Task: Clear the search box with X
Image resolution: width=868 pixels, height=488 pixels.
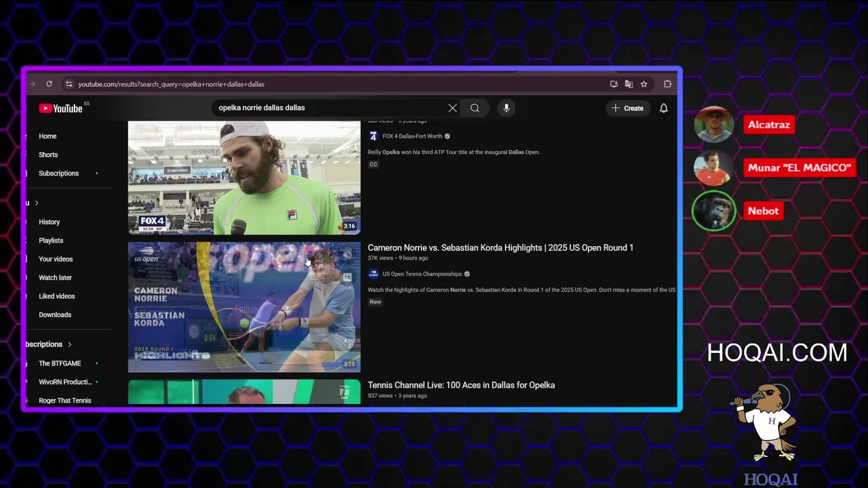Action: 452,108
